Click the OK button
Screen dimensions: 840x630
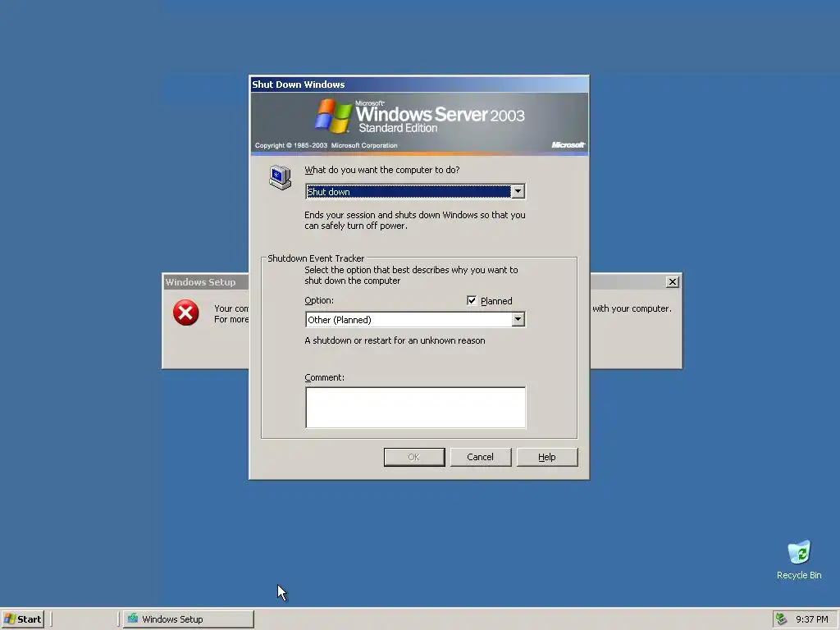414,457
